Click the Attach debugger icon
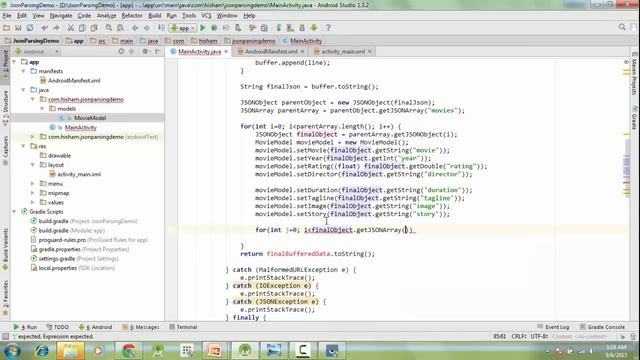640x360 pixels. pos(238,28)
